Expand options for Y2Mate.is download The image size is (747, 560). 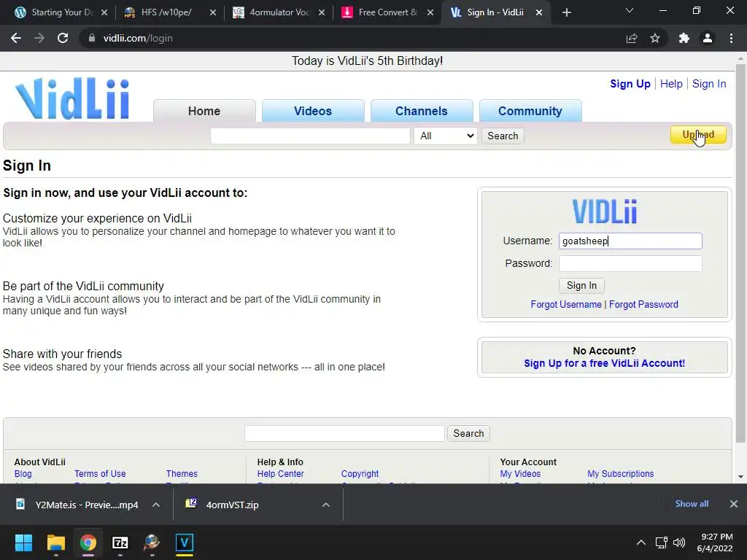tap(156, 505)
